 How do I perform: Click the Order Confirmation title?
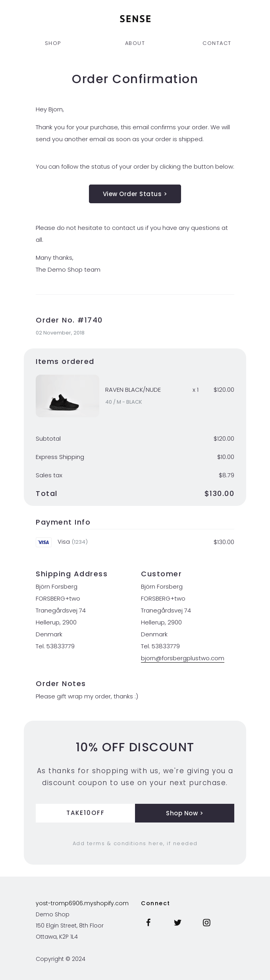pyautogui.click(x=135, y=79)
